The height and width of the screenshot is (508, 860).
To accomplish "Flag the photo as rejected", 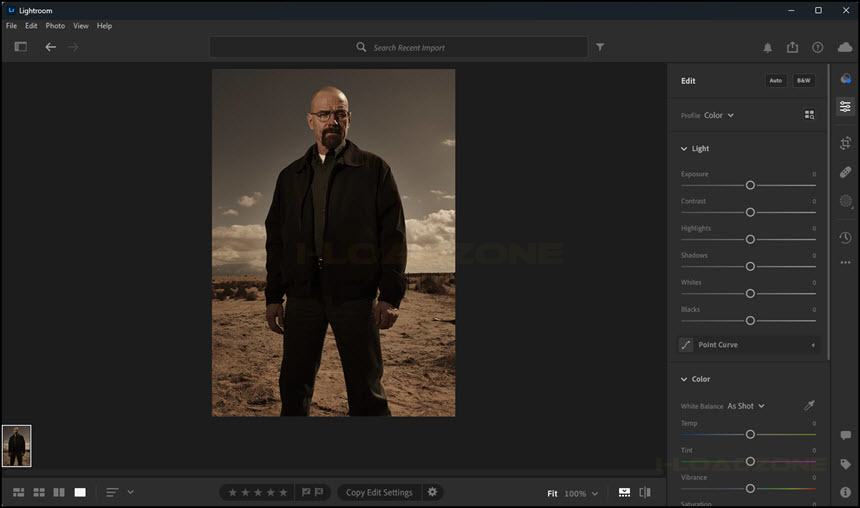I will pyautogui.click(x=319, y=492).
